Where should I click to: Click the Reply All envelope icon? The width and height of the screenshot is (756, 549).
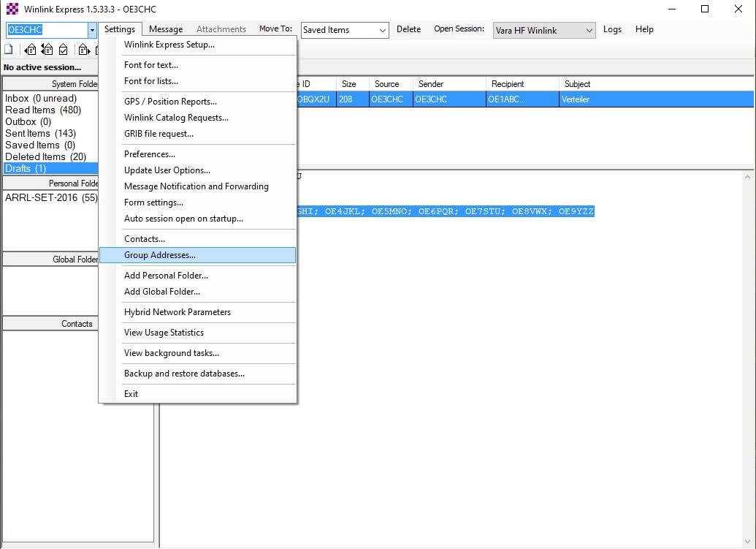(47, 49)
